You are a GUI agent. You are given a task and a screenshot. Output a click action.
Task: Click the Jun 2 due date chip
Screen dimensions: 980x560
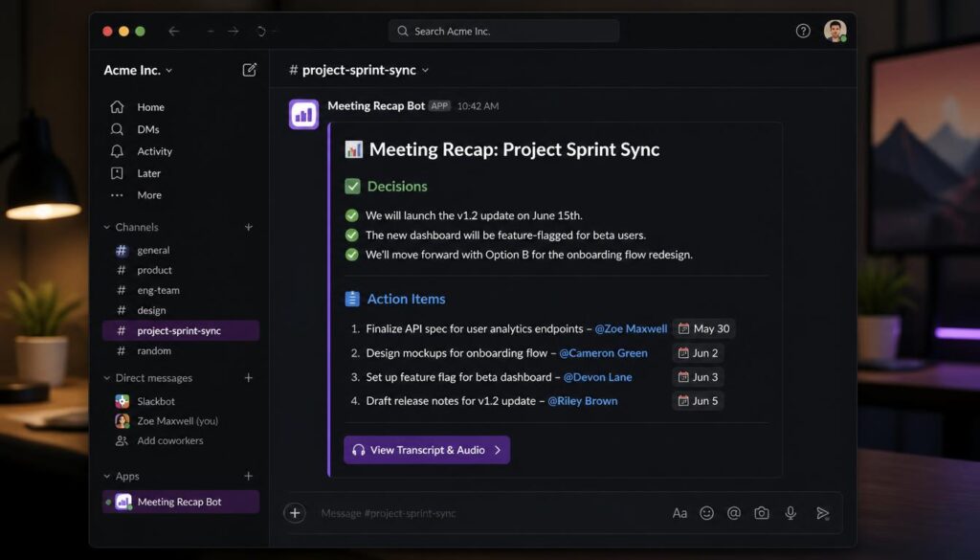(698, 353)
